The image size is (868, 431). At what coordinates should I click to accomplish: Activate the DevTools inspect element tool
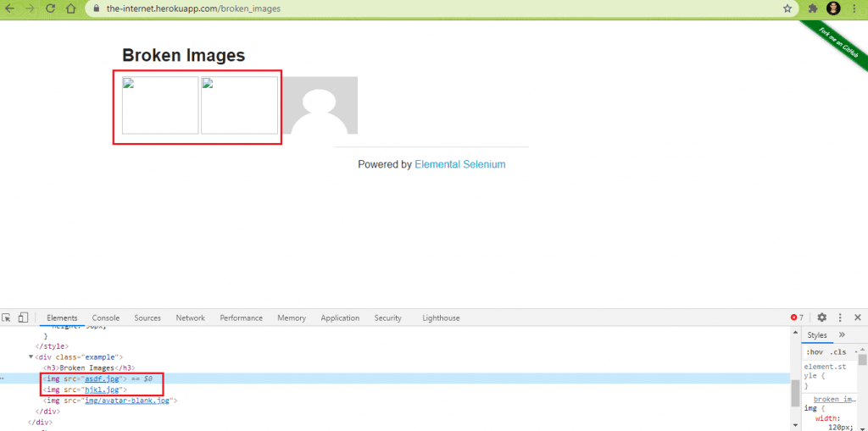7,318
